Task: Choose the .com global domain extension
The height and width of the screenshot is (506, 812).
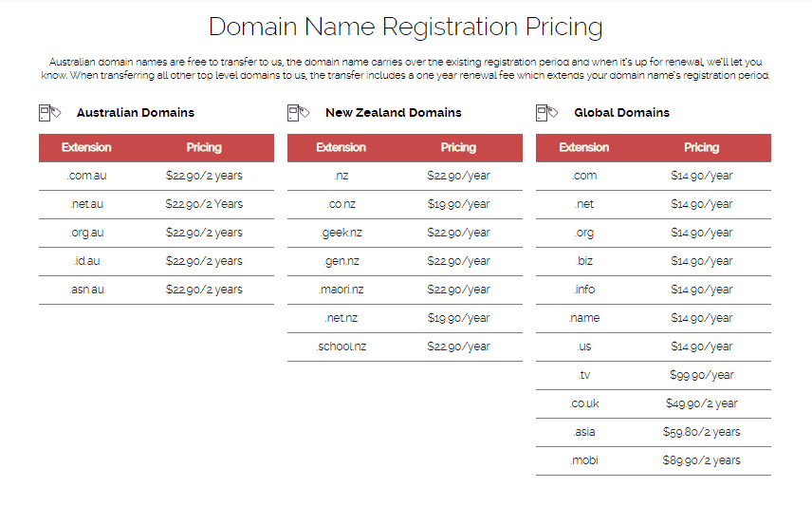Action: pos(584,176)
